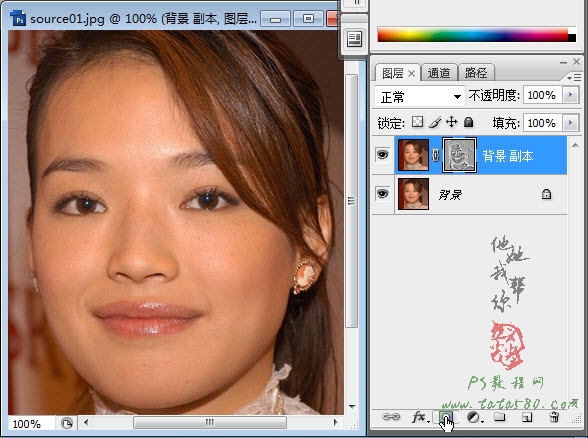Image resolution: width=588 pixels, height=438 pixels.
Task: Create a new layer group folder
Action: [x=500, y=417]
